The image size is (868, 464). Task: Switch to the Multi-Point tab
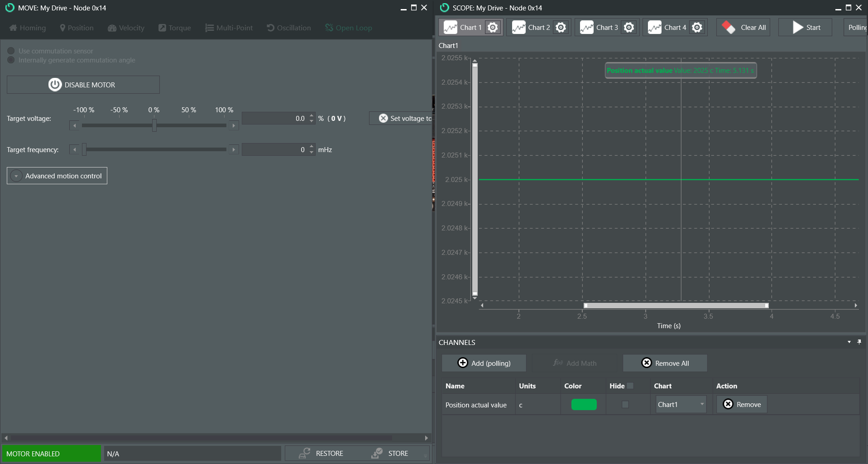click(x=229, y=28)
